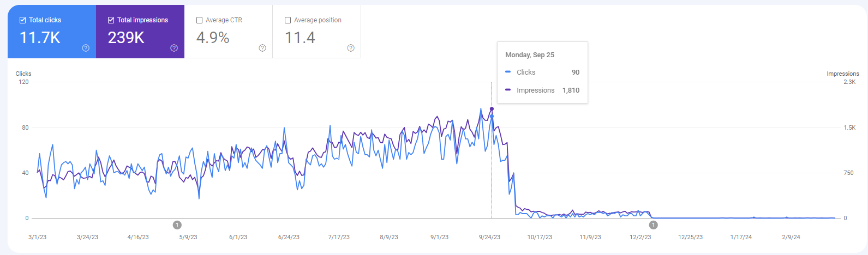Select the 11.7K total clicks value
Viewport: 868px width, 255px height.
point(40,38)
